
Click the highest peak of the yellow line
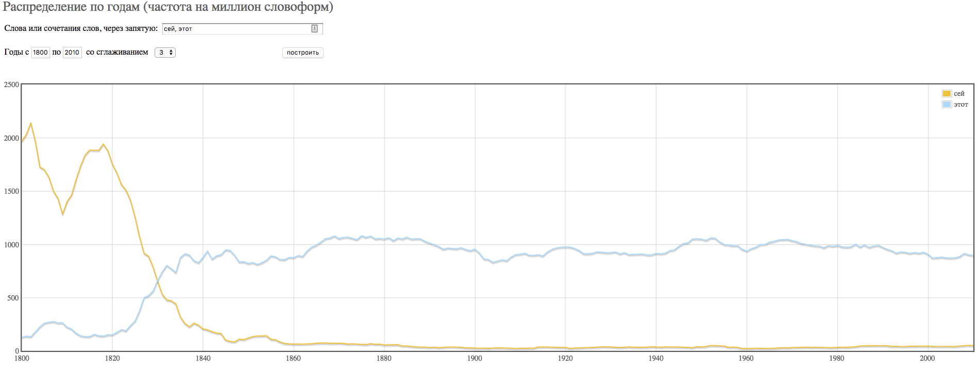(31, 124)
